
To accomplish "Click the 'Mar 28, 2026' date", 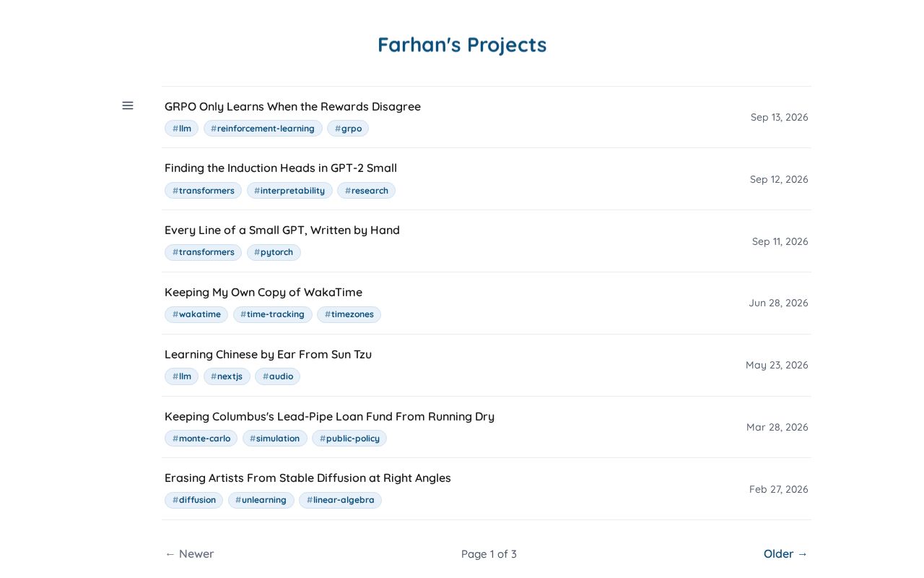I will pyautogui.click(x=777, y=427).
